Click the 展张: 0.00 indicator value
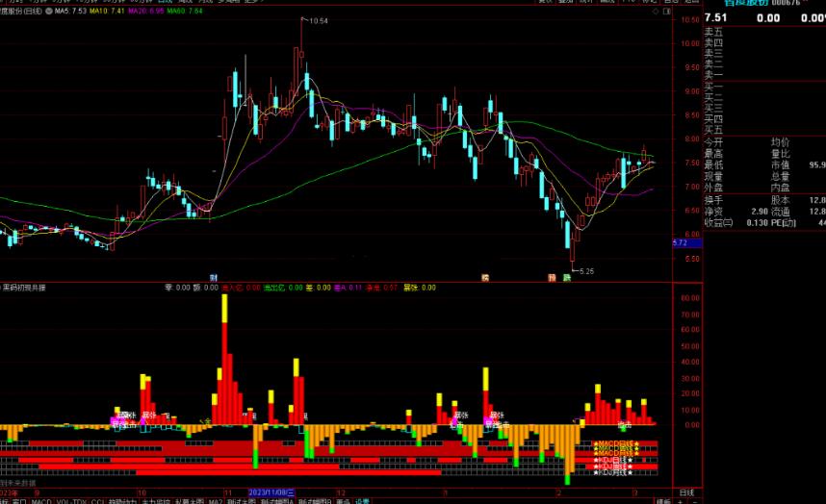This screenshot has width=826, height=504. (420, 288)
